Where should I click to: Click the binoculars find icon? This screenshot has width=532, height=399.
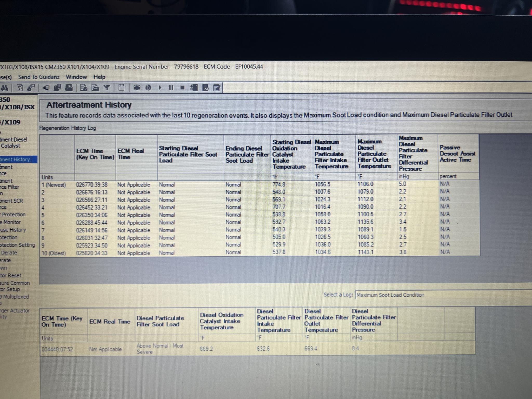click(x=4, y=88)
